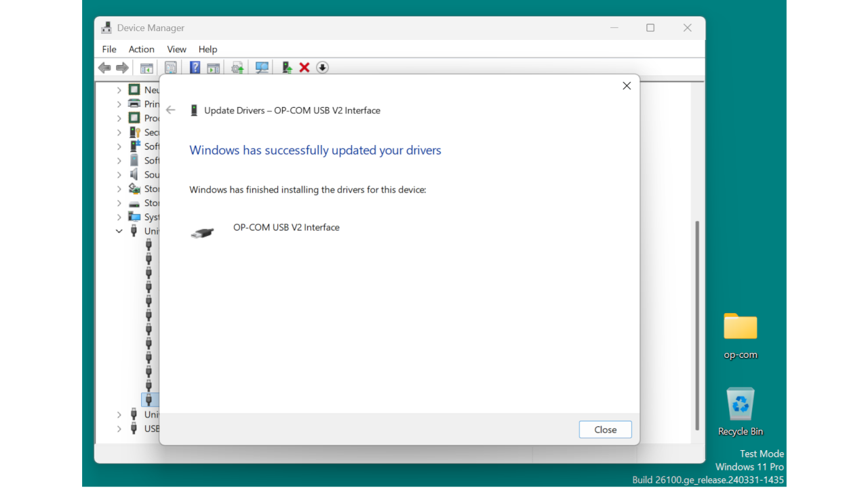Select the Scan for hardware changes toolbar icon
This screenshot has height=488, width=868.
(262, 67)
